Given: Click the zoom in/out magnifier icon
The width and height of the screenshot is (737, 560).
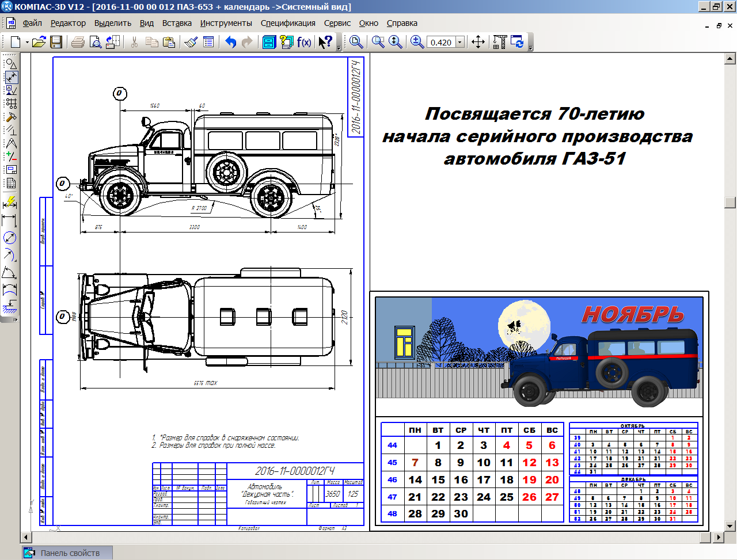Looking at the screenshot, I should 396,42.
